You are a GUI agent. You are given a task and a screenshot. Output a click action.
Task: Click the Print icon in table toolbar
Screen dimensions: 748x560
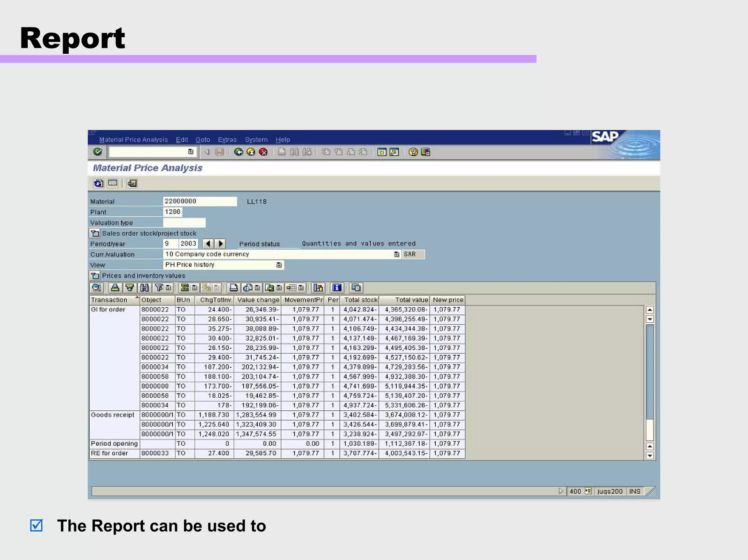click(x=233, y=288)
